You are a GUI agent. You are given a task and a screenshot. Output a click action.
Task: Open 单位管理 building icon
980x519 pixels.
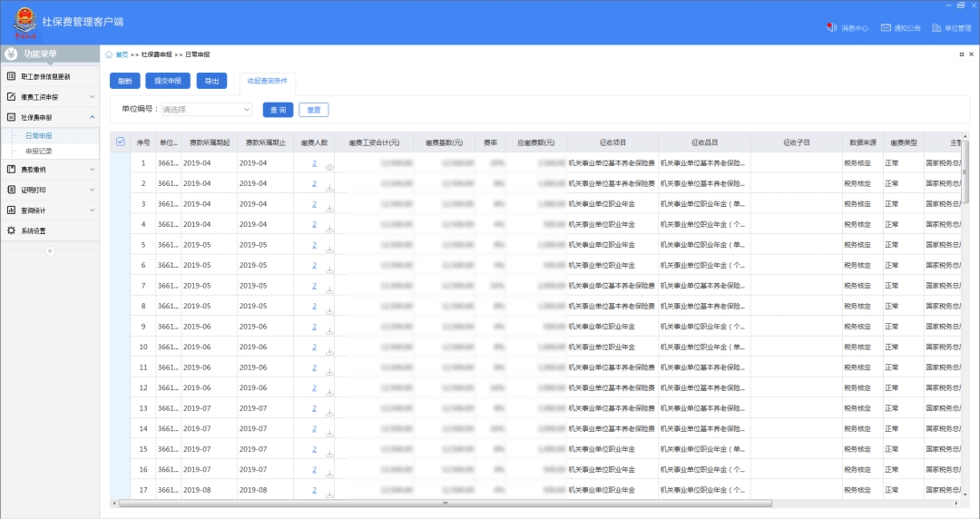(936, 28)
